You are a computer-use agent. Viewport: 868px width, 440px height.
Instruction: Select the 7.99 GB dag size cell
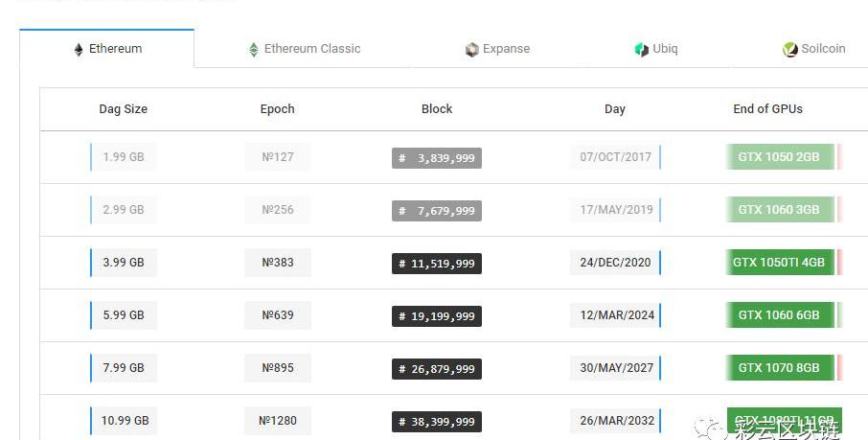[x=123, y=367]
